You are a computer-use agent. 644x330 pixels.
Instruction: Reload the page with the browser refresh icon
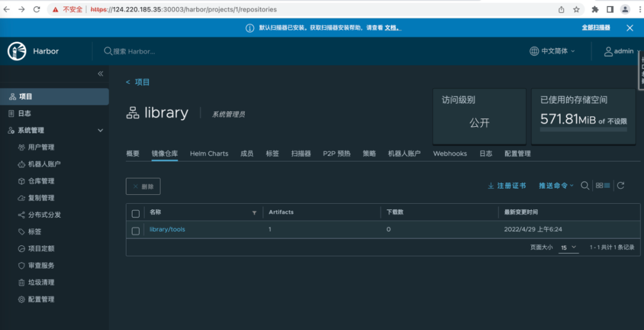(36, 10)
